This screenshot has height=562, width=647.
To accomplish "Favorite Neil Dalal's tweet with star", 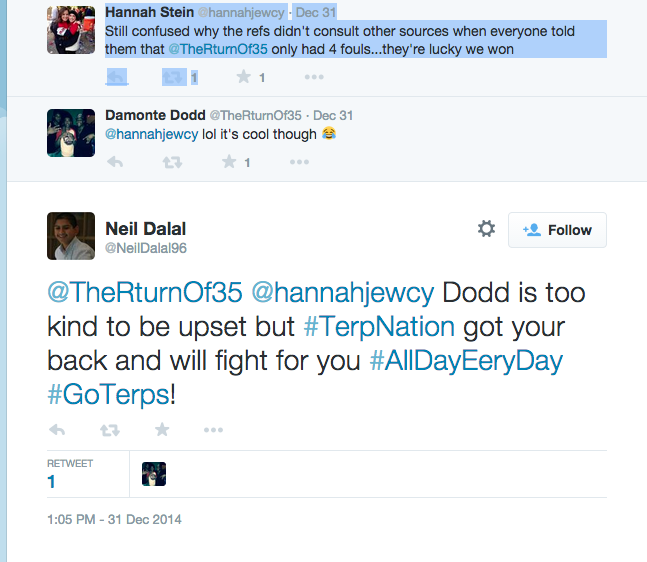I will [162, 430].
